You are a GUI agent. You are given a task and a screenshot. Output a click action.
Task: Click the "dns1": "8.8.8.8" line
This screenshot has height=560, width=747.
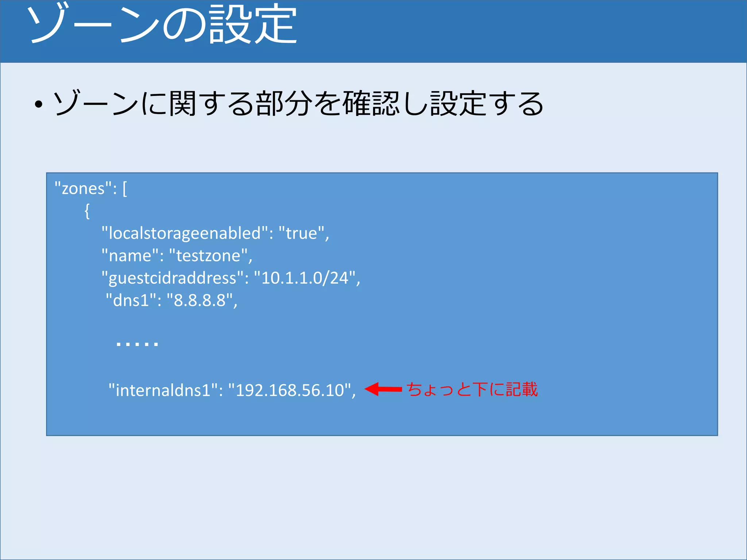point(171,300)
